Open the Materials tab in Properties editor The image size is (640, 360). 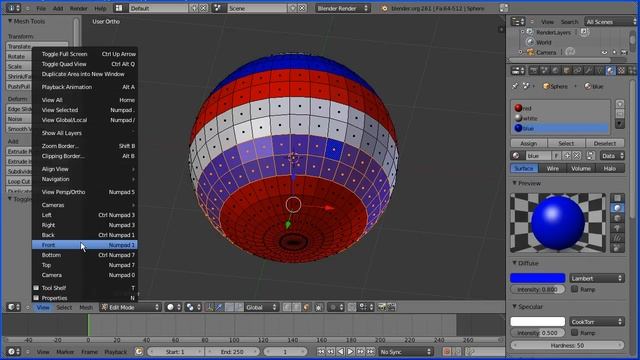point(610,71)
